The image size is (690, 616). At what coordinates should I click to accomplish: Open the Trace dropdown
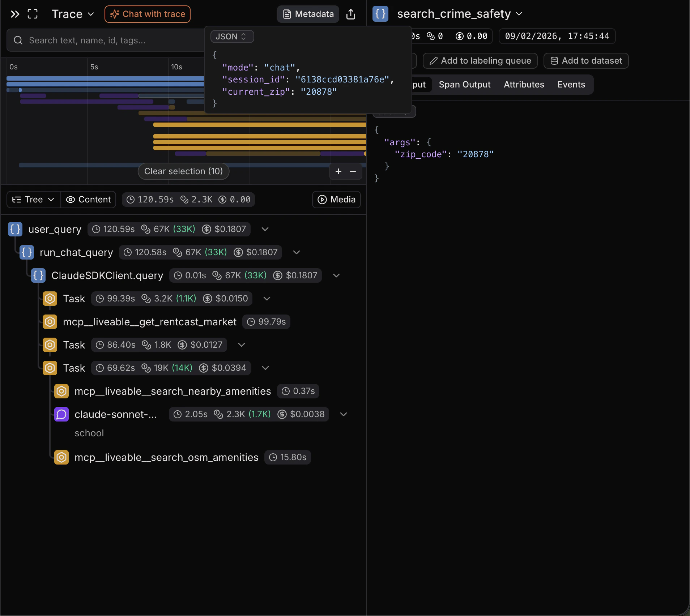[x=72, y=14]
